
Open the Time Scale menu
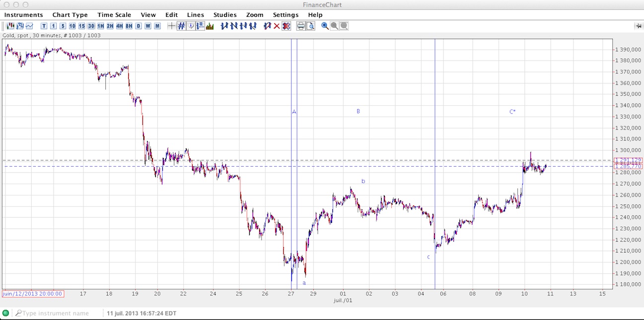coord(114,15)
